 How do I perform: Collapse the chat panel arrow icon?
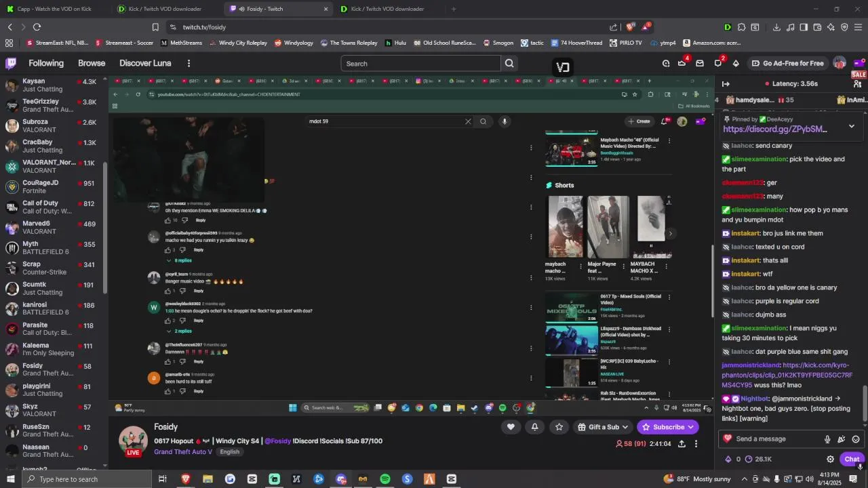[726, 84]
